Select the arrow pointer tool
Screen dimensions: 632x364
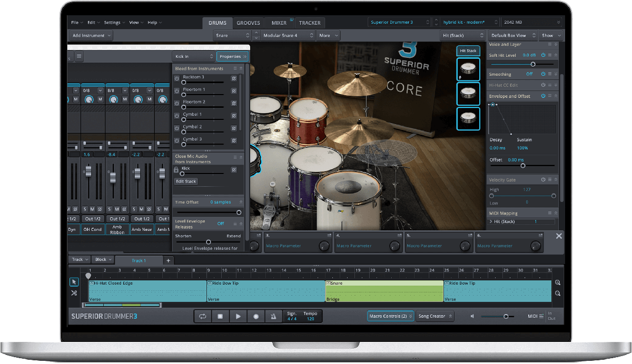click(x=74, y=282)
